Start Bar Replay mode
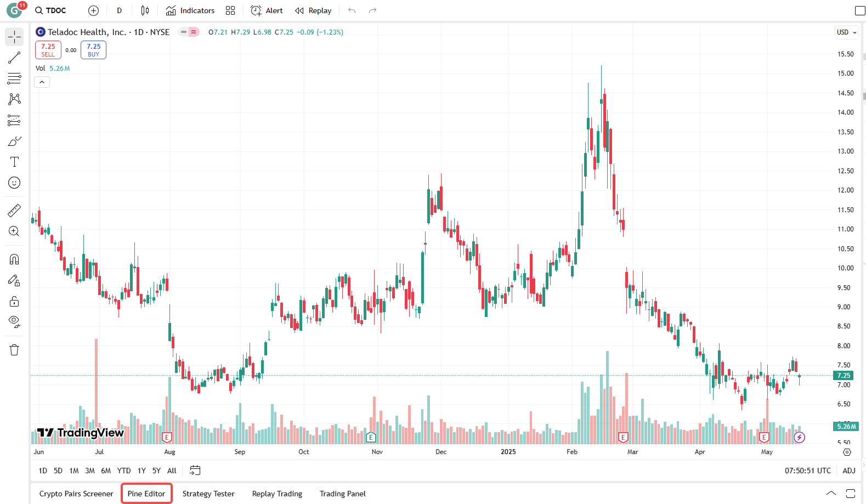 coord(313,10)
